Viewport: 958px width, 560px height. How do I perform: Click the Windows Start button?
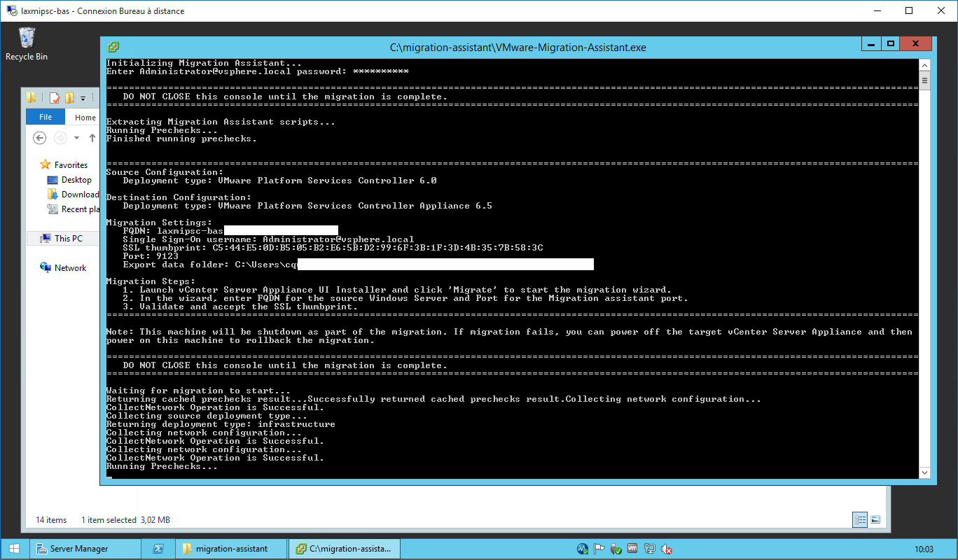14,549
